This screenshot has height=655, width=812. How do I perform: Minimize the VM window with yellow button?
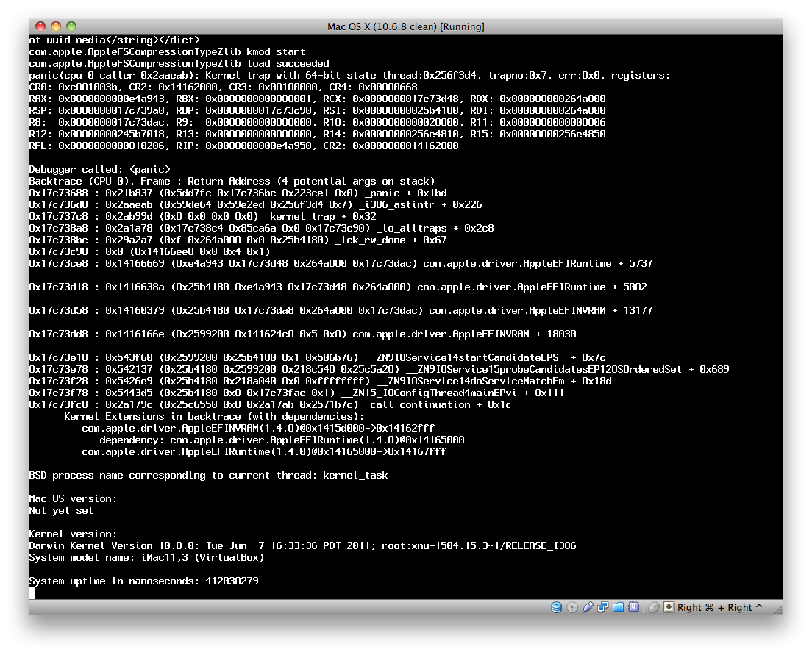click(x=56, y=26)
